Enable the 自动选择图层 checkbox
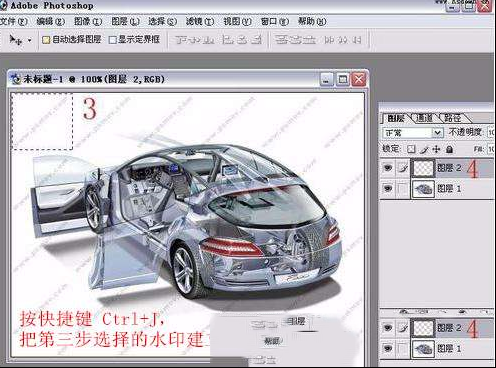The height and width of the screenshot is (368, 496). point(46,40)
